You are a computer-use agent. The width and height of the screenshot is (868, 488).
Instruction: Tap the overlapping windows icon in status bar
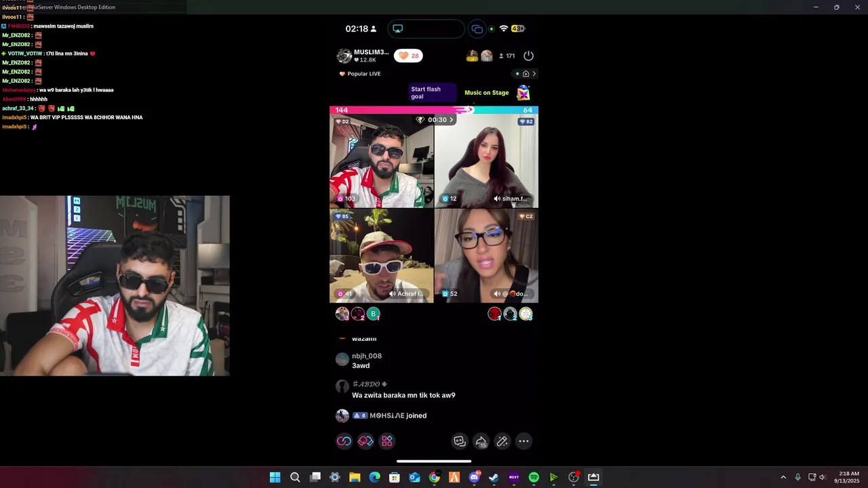[477, 28]
